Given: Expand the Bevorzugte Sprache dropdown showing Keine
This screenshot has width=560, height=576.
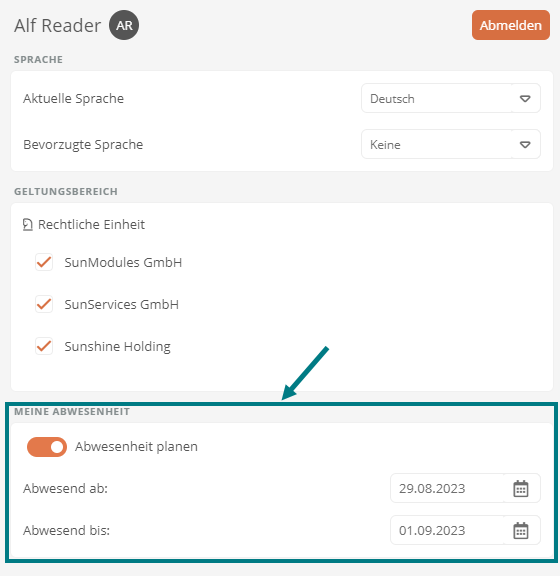Looking at the screenshot, I should tap(451, 144).
